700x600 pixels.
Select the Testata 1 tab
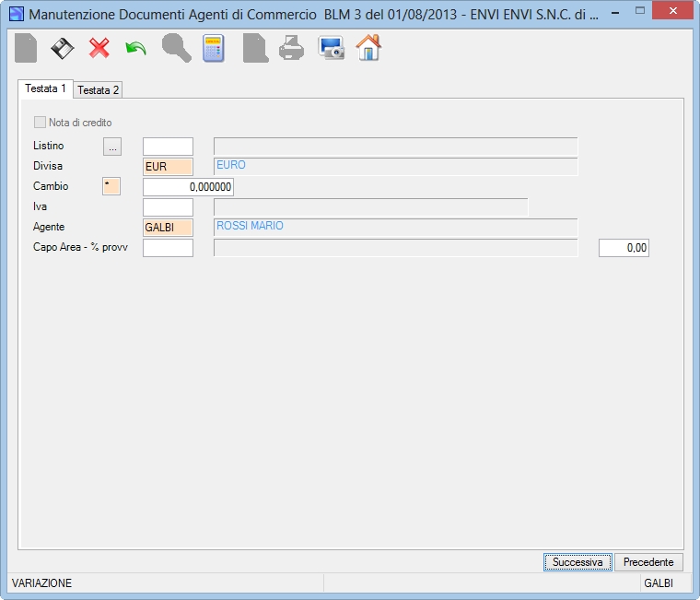tap(45, 88)
